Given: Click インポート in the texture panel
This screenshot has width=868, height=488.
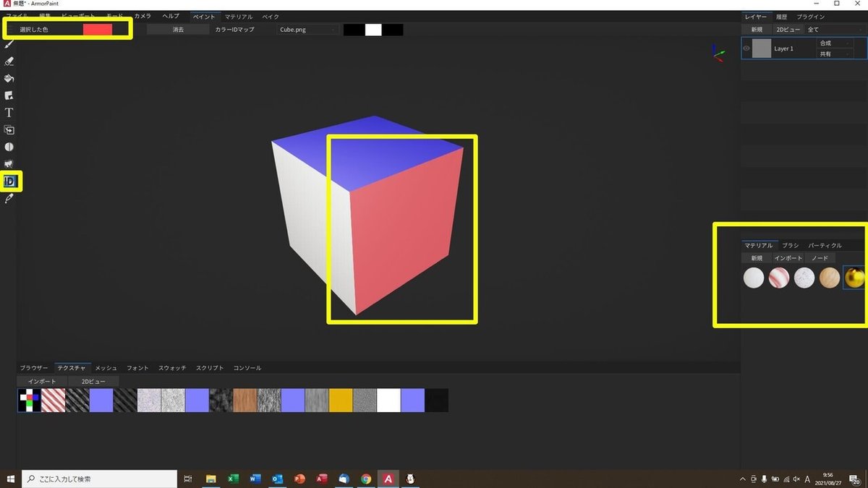Looking at the screenshot, I should (x=42, y=381).
